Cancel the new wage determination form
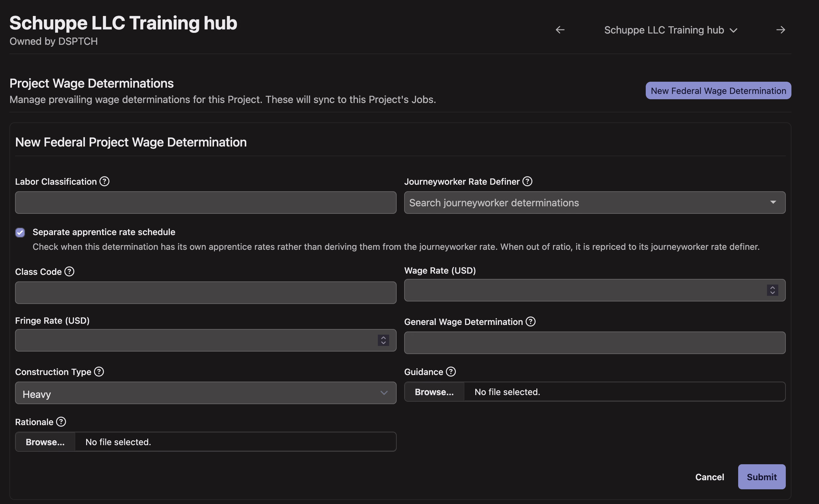 coord(709,477)
